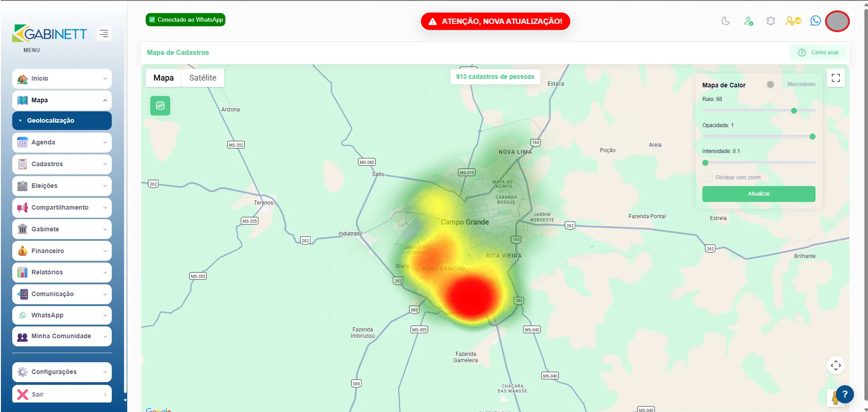The width and height of the screenshot is (868, 412).
Task: Collapse the Mapa menu chevron
Action: click(x=105, y=101)
